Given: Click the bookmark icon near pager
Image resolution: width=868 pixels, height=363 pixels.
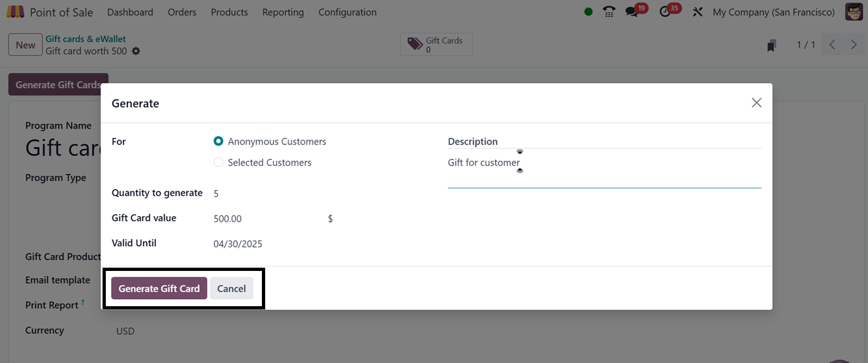Looking at the screenshot, I should [771, 45].
